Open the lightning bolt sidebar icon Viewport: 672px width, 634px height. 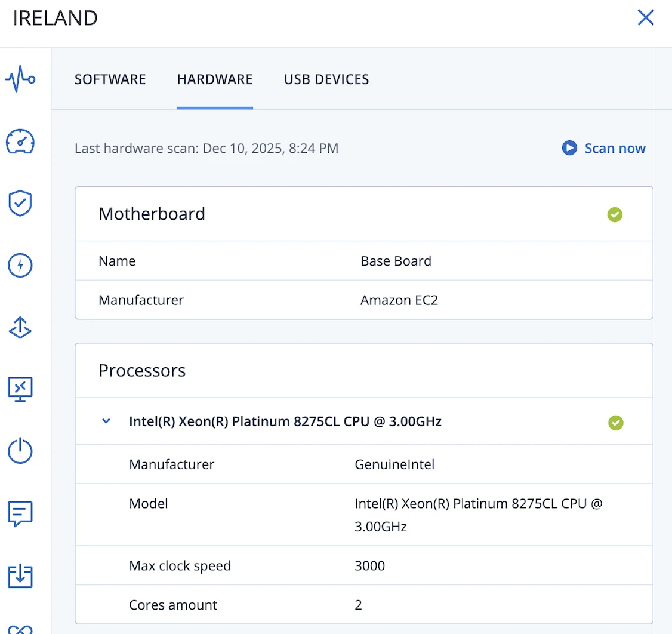pyautogui.click(x=20, y=265)
